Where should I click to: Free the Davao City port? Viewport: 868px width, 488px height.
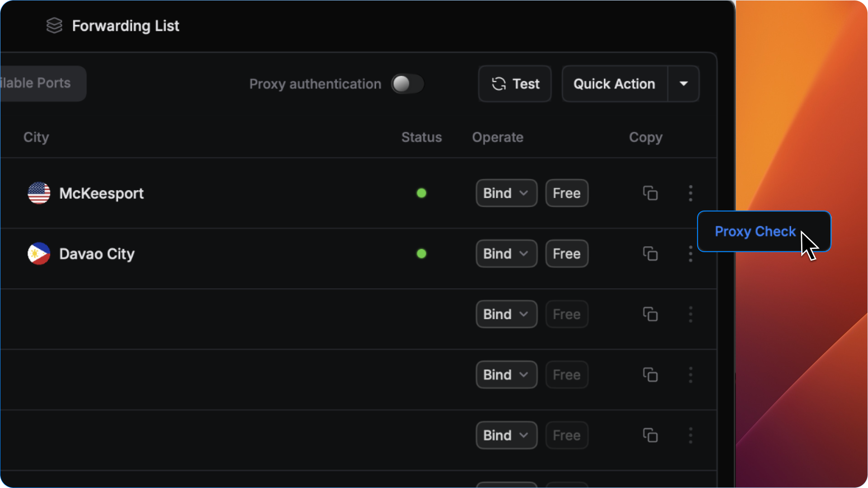pyautogui.click(x=566, y=254)
